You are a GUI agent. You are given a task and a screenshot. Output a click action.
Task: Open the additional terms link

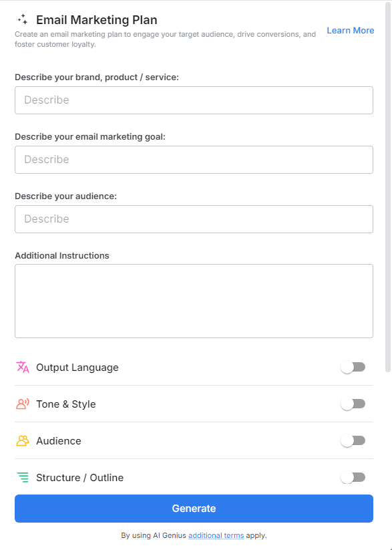pos(216,535)
